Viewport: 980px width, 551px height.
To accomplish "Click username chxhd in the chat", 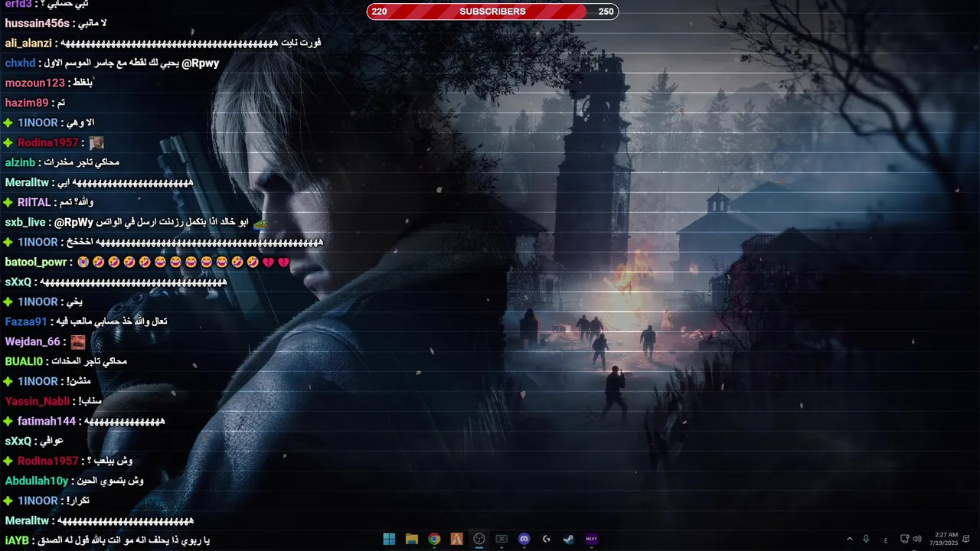I will pyautogui.click(x=20, y=64).
